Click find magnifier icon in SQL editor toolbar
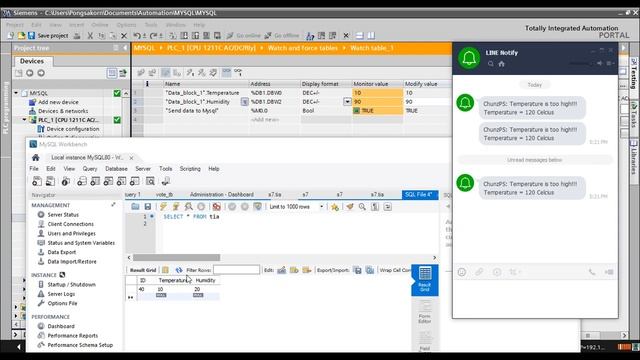 pyautogui.click(x=362, y=207)
